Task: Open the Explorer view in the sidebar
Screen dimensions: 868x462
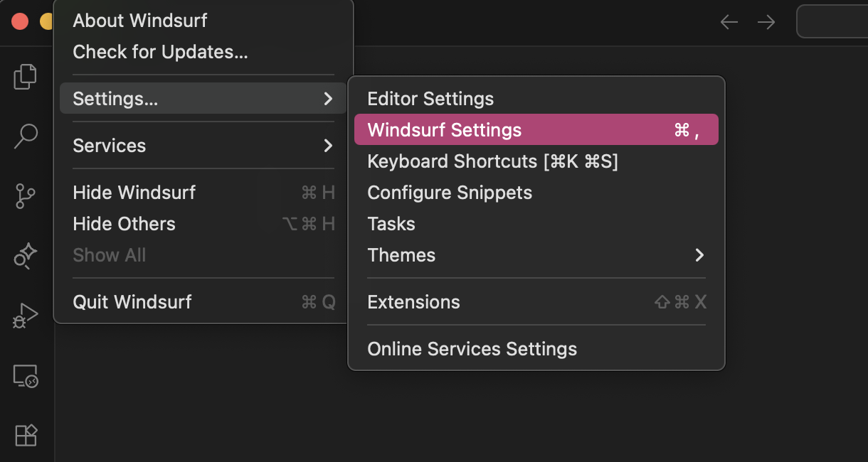Action: coord(26,77)
